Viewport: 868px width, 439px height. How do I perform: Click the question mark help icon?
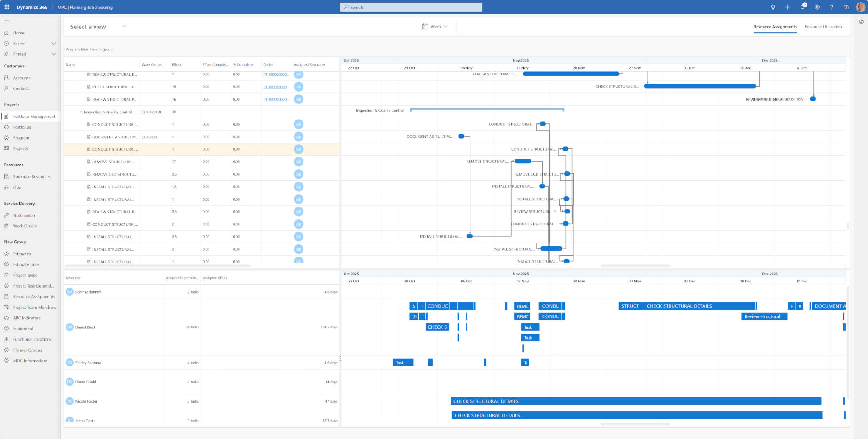click(831, 7)
